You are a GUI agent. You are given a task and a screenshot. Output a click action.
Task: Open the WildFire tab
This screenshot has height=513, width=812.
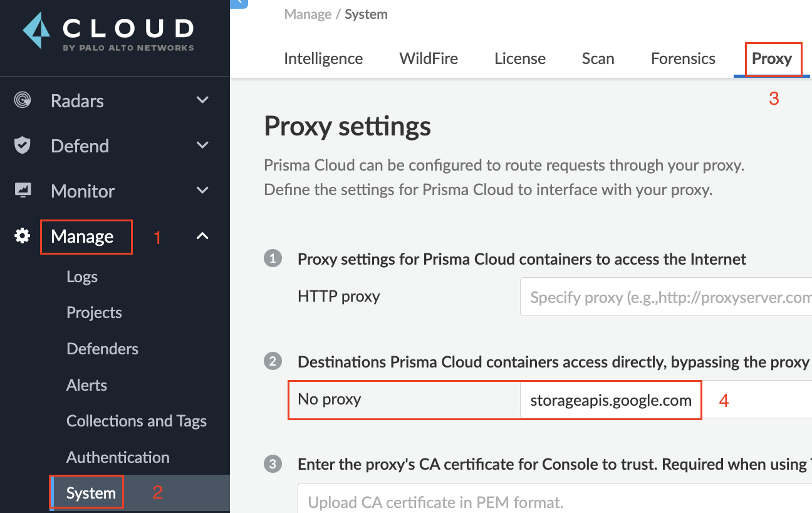pos(429,59)
